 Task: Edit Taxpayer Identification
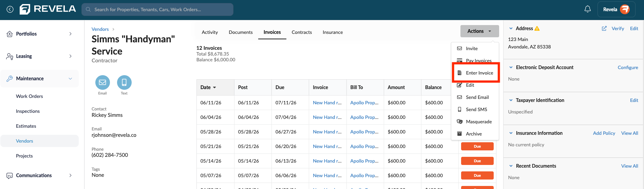click(634, 100)
